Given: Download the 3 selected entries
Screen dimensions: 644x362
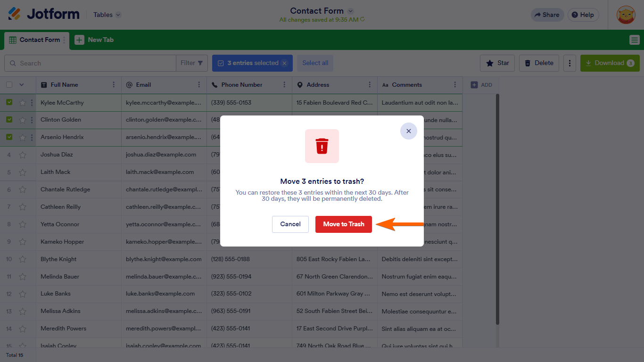Looking at the screenshot, I should coord(610,63).
